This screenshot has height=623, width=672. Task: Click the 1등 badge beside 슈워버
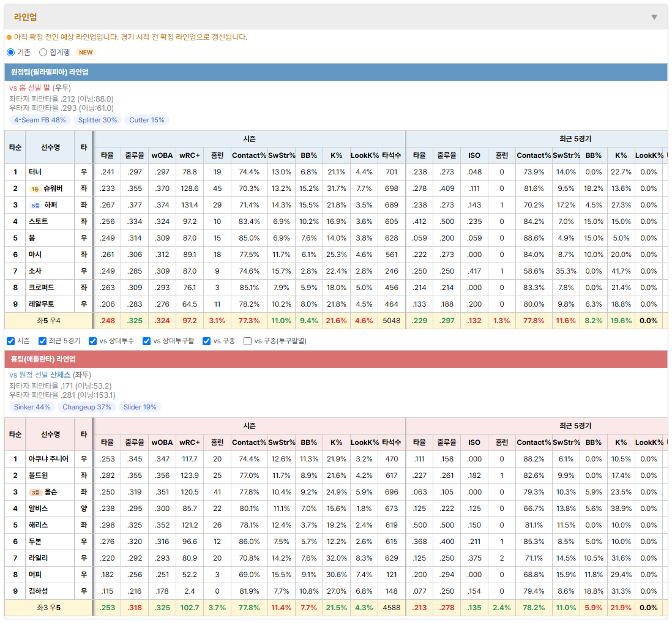(35, 189)
